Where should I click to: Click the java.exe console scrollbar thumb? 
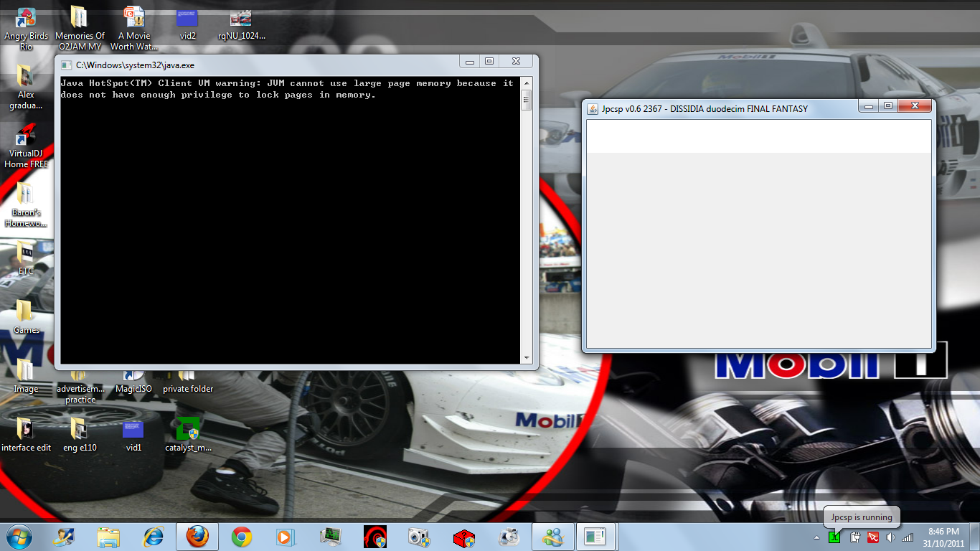526,100
